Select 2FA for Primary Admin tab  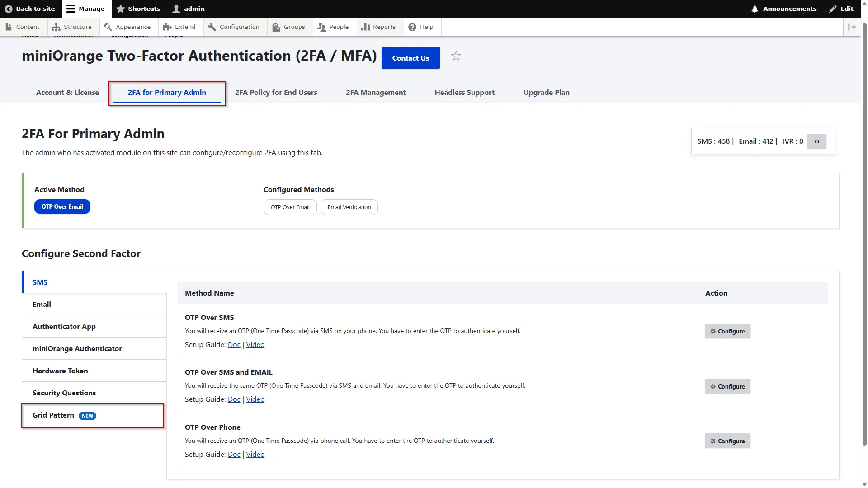click(167, 93)
